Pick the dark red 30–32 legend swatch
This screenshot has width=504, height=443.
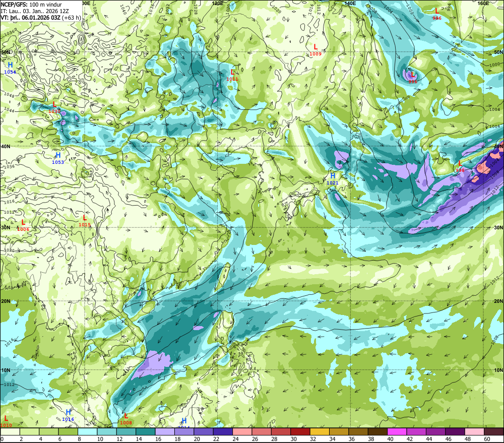click(x=300, y=431)
